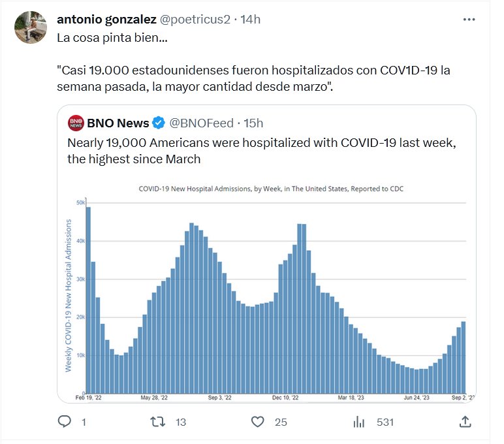Open the @poetricus2 handle link
This screenshot has height=444, width=504.
point(195,20)
